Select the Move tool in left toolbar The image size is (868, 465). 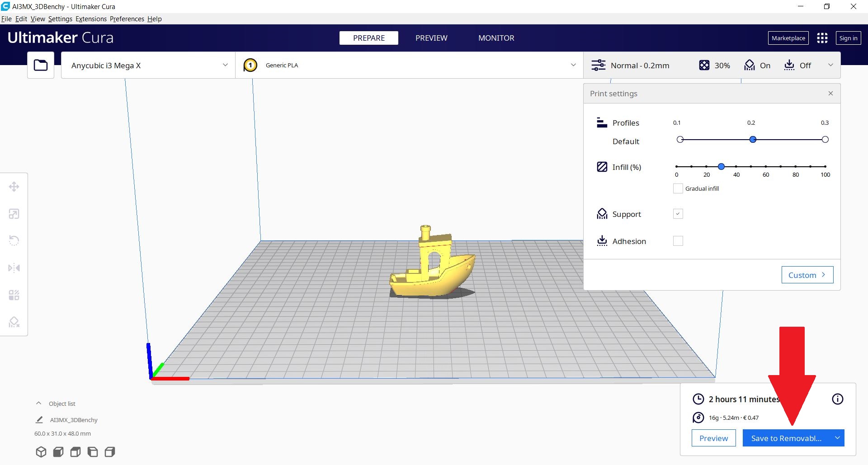click(14, 187)
